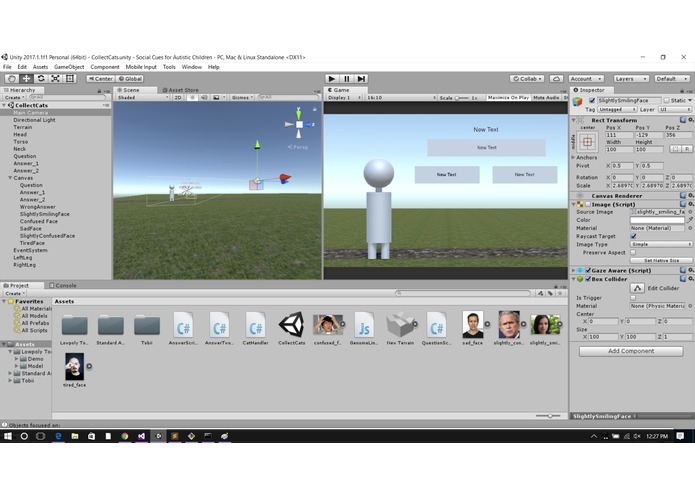Toggle the Static checkbox
The height and width of the screenshot is (494, 695).
click(x=666, y=101)
